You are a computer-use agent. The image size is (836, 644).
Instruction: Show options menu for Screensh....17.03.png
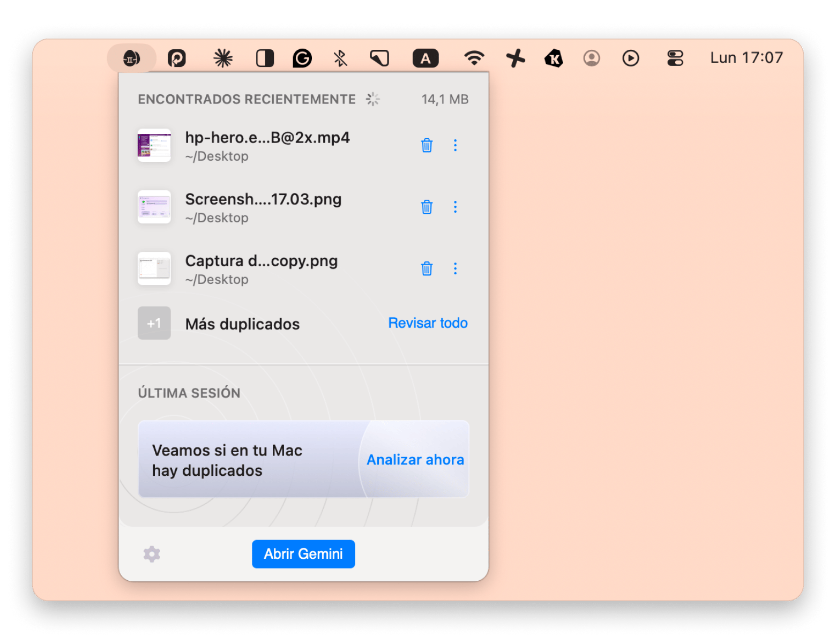pos(456,207)
